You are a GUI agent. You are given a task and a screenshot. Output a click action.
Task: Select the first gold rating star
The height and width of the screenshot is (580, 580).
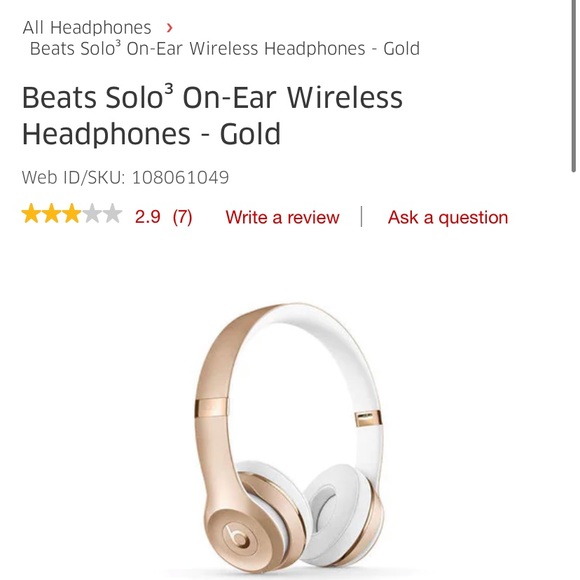click(x=31, y=214)
